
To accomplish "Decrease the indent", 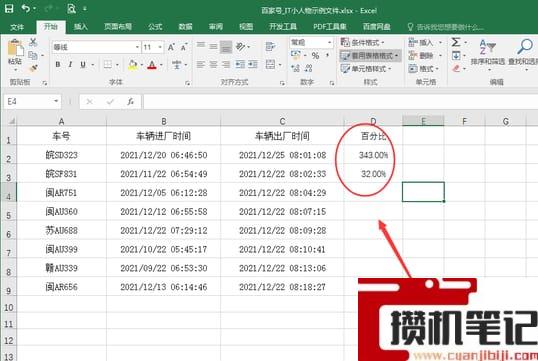I will (x=240, y=64).
